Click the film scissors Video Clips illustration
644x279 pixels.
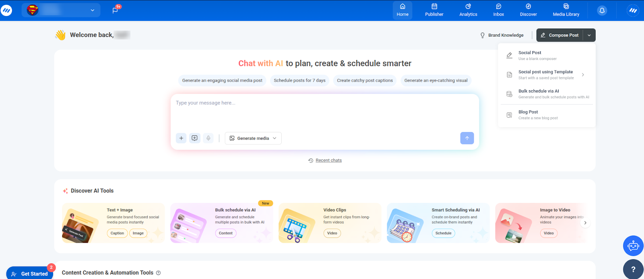pyautogui.click(x=296, y=226)
